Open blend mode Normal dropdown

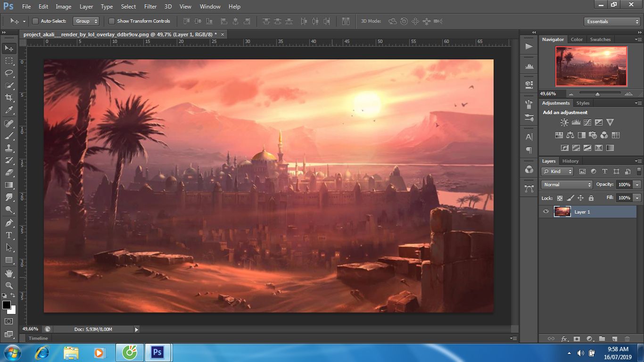(567, 185)
